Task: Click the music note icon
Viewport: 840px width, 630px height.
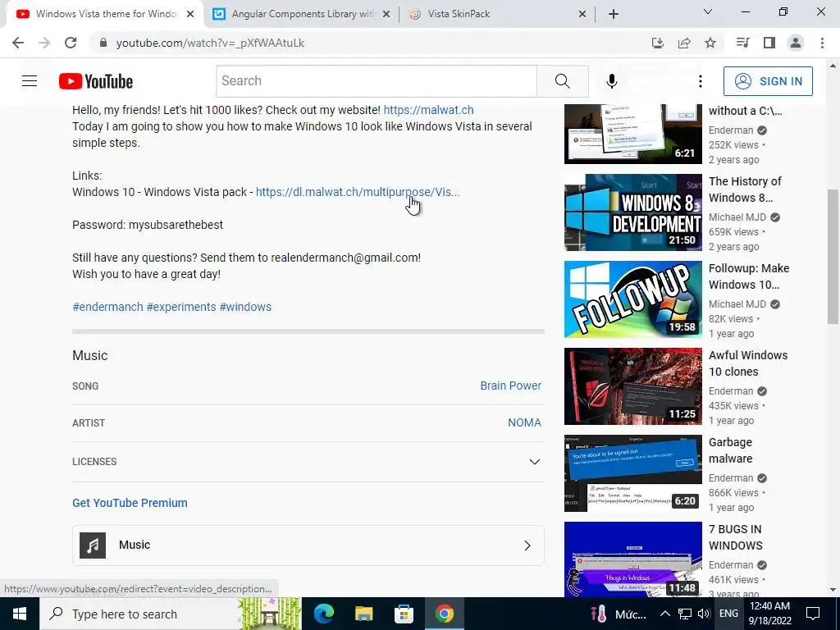Action: click(93, 546)
